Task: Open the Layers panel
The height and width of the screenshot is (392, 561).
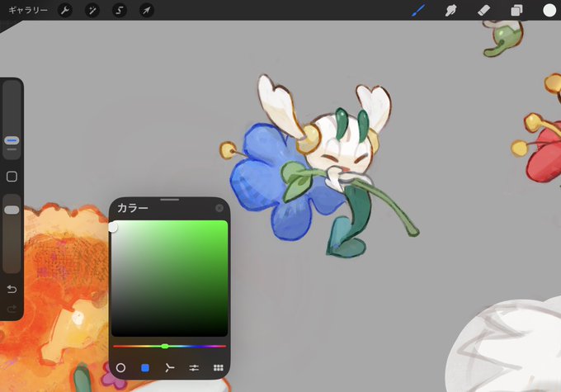Action: pos(516,11)
